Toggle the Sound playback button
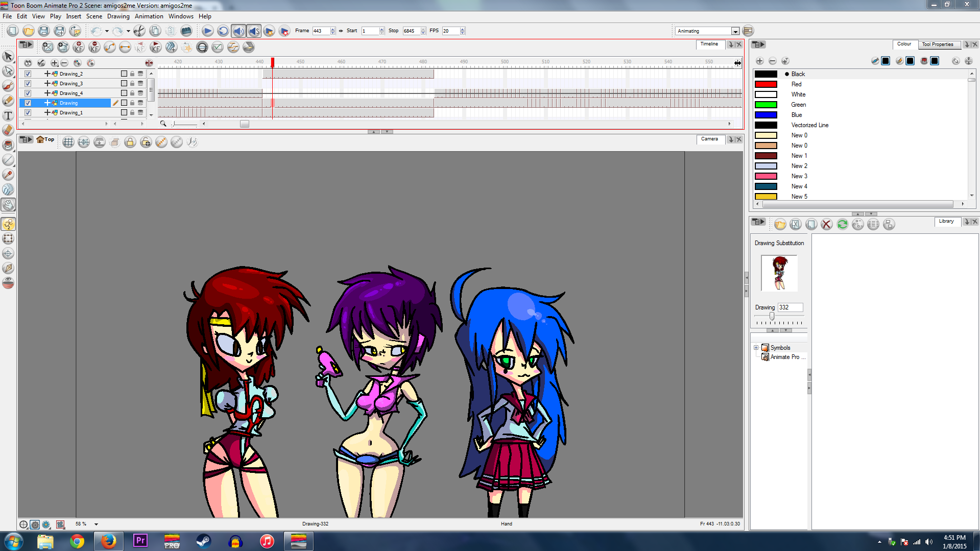Viewport: 980px width, 551px height. [x=238, y=31]
